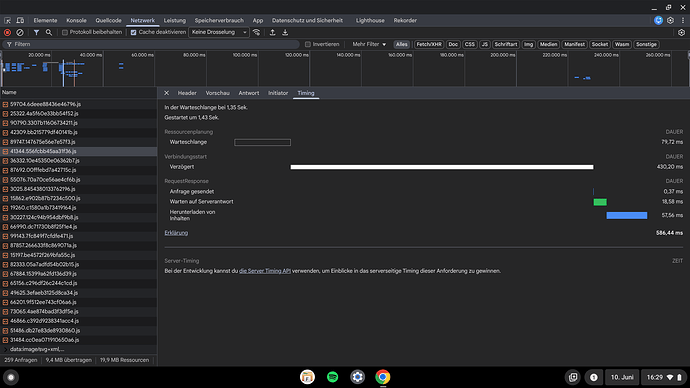The height and width of the screenshot is (388, 690).
Task: Filter by Medien requests
Action: pyautogui.click(x=548, y=44)
